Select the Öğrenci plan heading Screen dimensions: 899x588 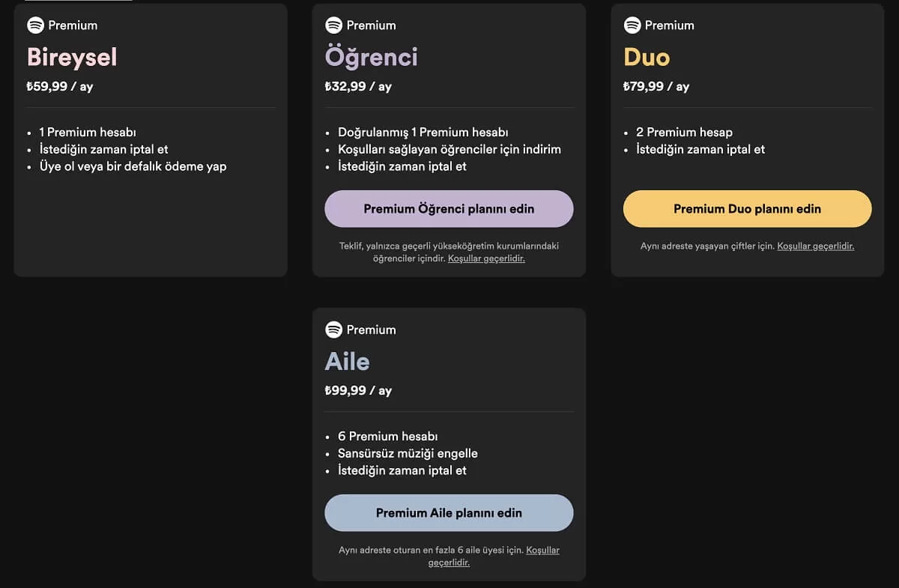pos(371,57)
